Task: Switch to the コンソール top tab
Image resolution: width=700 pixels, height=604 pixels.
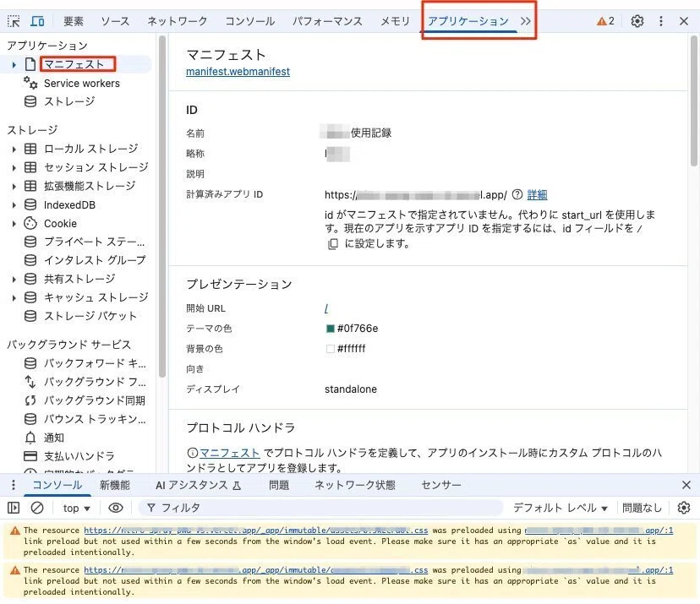Action: click(249, 21)
